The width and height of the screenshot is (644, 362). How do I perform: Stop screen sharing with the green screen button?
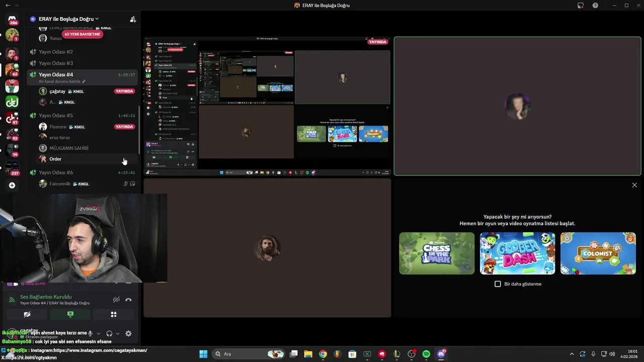pos(70,314)
